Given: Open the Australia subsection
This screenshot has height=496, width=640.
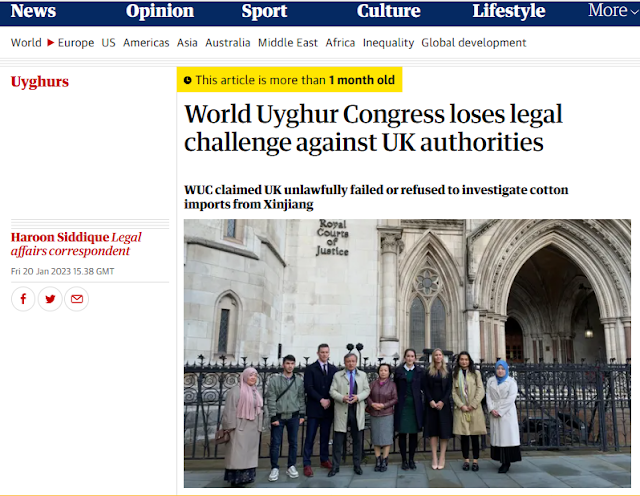Looking at the screenshot, I should [228, 42].
